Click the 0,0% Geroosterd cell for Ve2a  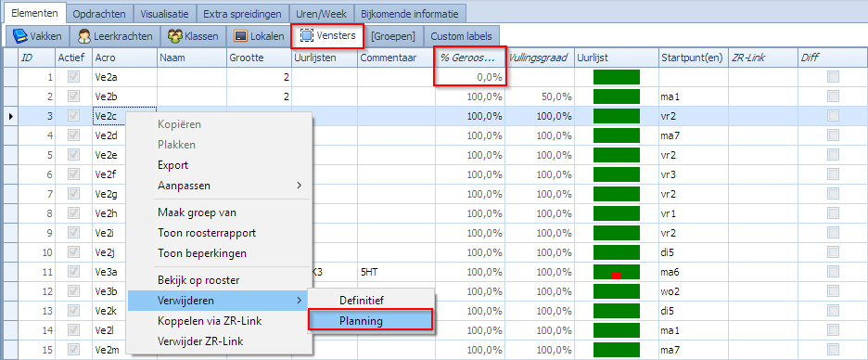[470, 77]
